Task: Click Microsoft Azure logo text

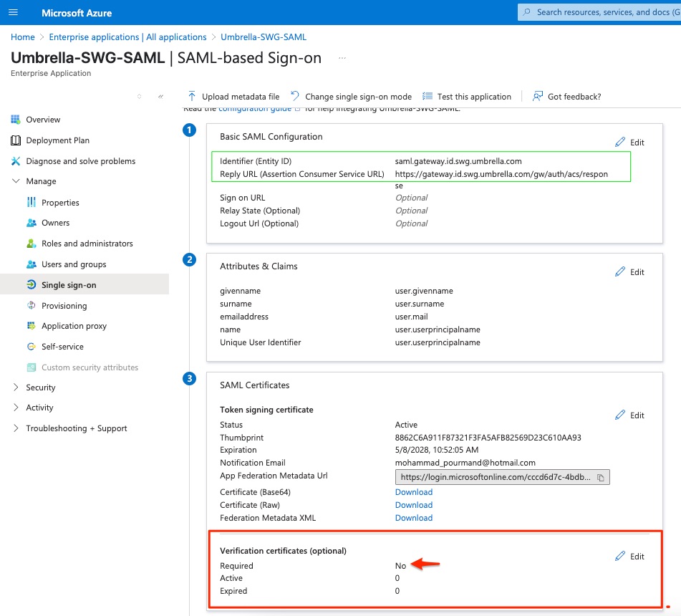Action: click(x=77, y=13)
